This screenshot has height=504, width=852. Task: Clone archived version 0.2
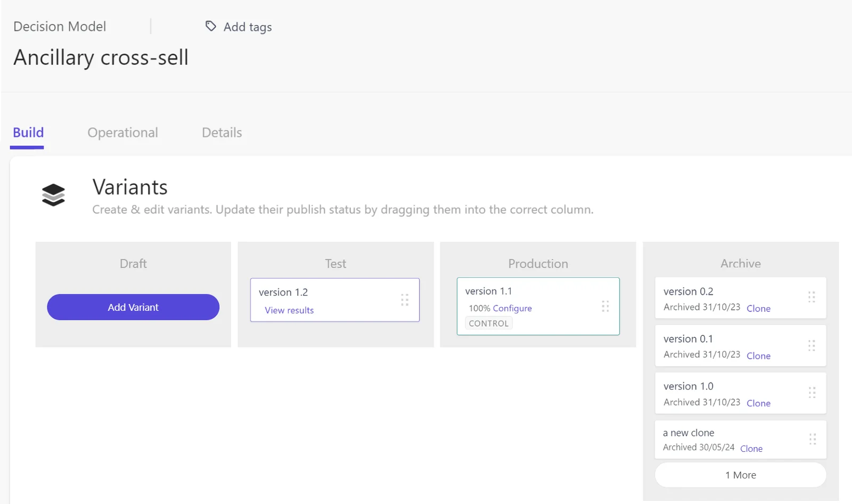(x=758, y=309)
